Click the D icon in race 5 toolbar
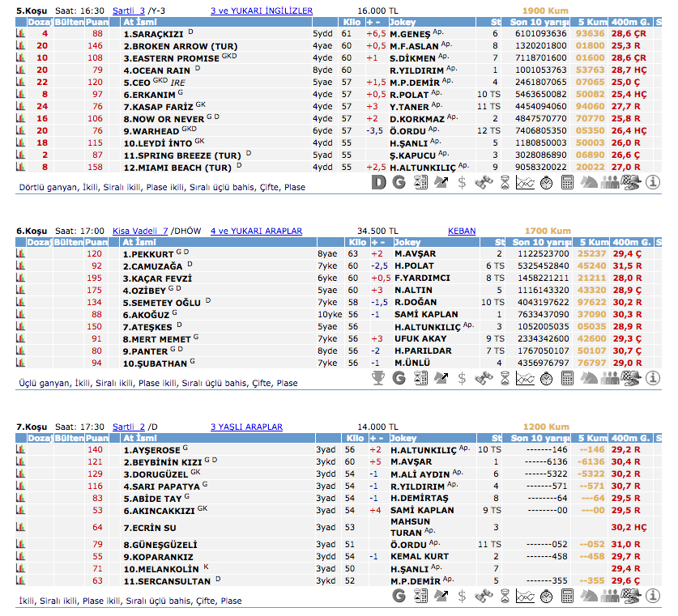The image size is (678, 616). pos(378,184)
